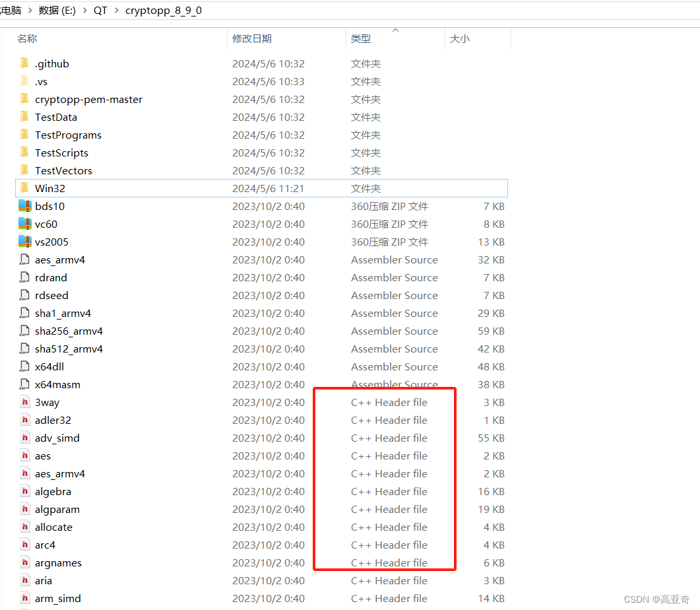The width and height of the screenshot is (700, 610).
Task: Sort files by the 名称 column header
Action: (x=27, y=39)
